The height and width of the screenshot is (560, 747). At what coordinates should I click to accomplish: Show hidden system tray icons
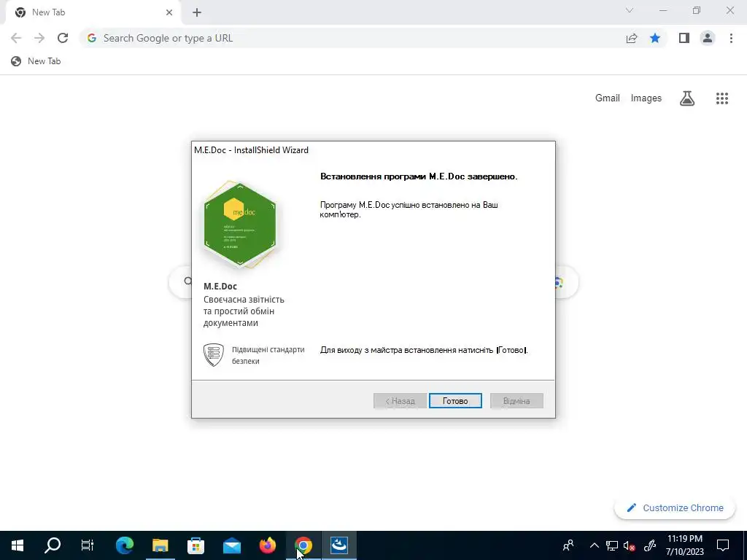pos(594,545)
